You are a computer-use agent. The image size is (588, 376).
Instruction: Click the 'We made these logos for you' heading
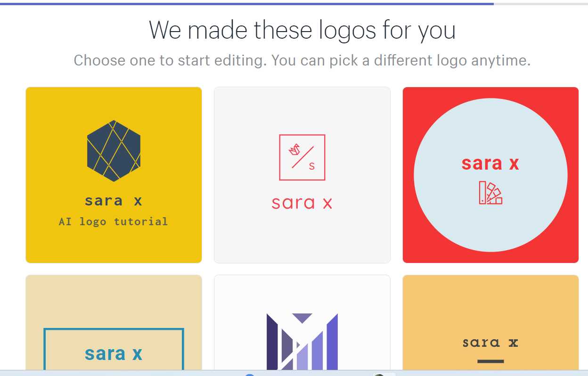(302, 30)
